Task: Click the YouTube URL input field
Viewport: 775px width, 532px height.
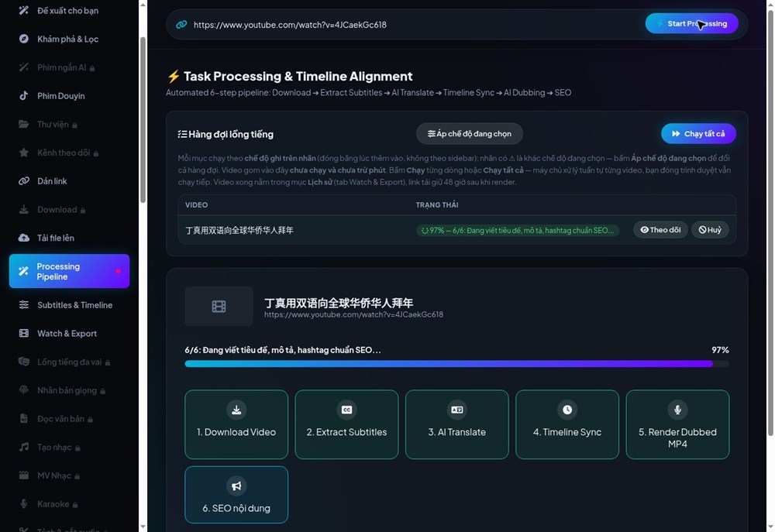Action: pyautogui.click(x=415, y=25)
